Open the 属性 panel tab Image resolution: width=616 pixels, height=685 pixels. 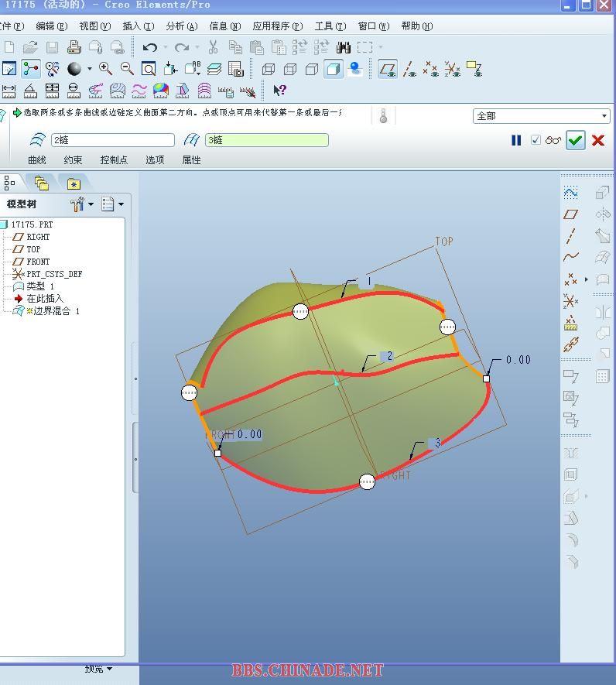coord(191,160)
